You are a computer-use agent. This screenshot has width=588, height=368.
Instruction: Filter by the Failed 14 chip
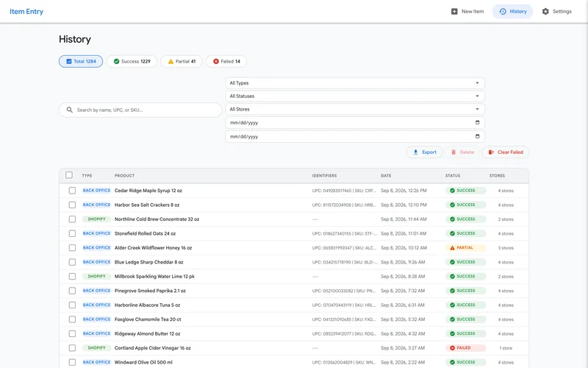click(226, 61)
